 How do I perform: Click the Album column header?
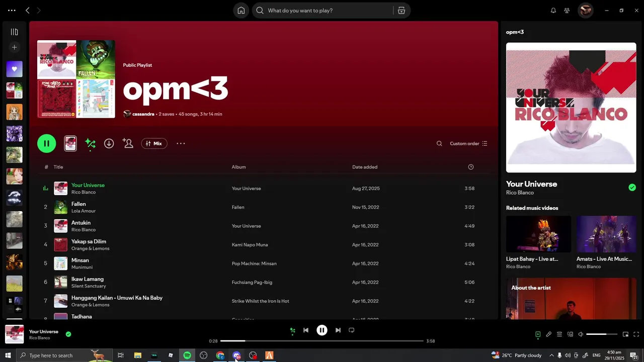[238, 167]
